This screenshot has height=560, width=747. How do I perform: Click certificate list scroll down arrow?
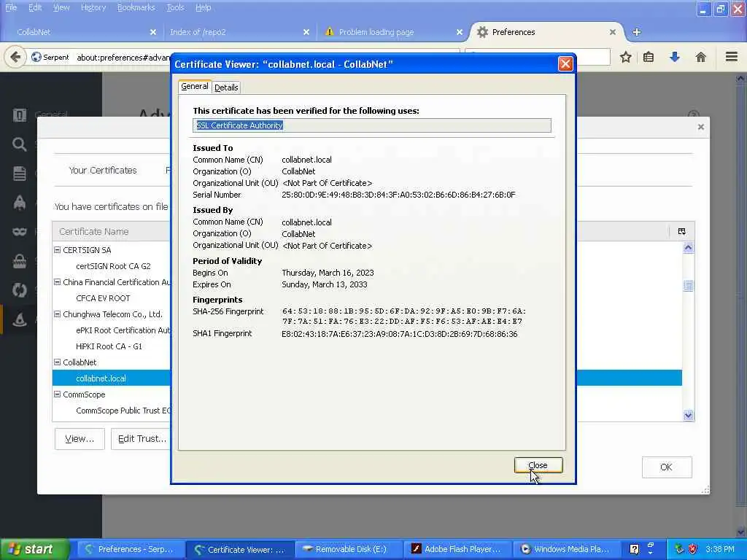click(688, 415)
